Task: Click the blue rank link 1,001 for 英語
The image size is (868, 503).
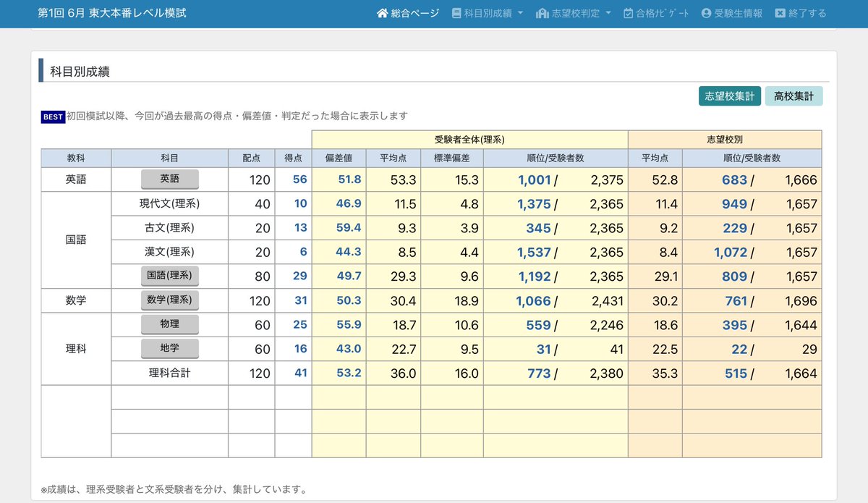Action: click(x=536, y=179)
